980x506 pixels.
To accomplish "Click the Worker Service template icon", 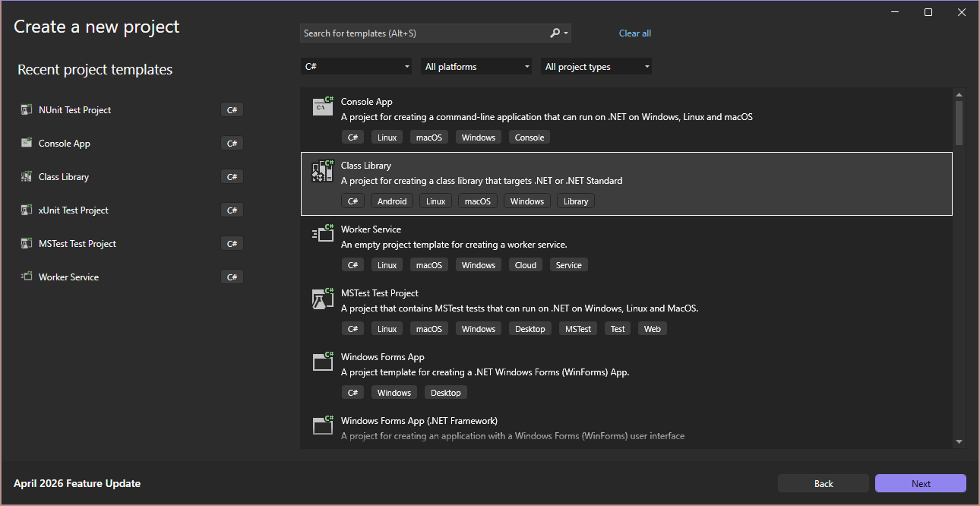I will tap(323, 234).
